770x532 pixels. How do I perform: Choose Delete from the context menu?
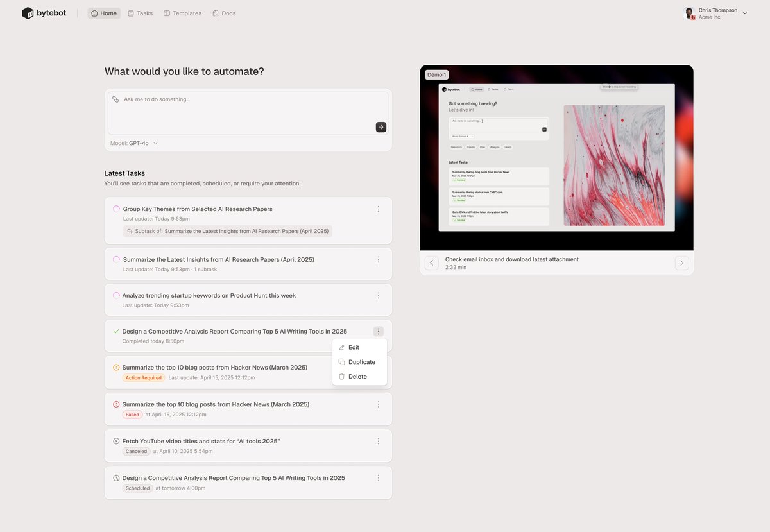[x=359, y=377]
